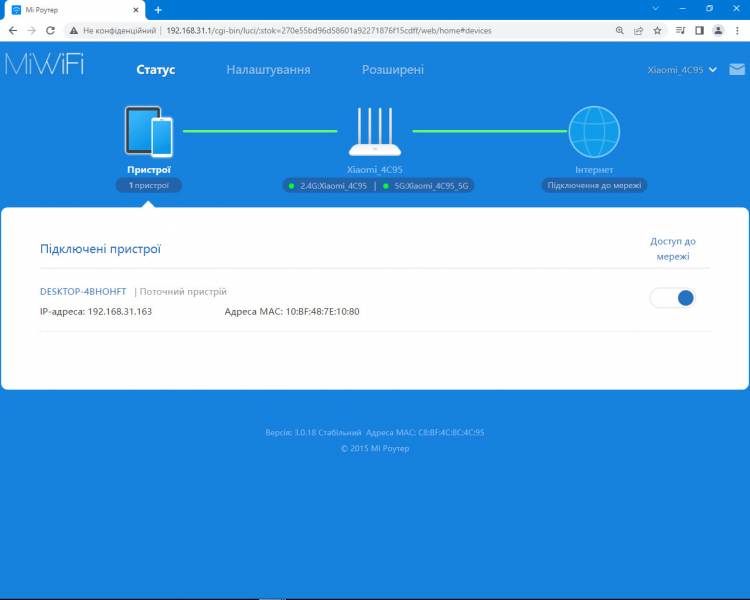Select the devices tablet and phone icon
The height and width of the screenshot is (600, 750).
[x=149, y=132]
